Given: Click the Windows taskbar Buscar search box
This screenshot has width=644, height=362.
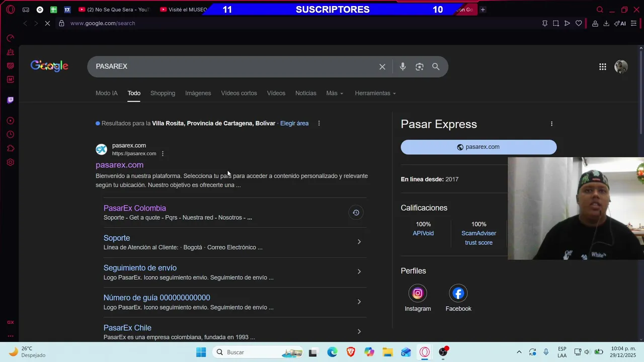Looking at the screenshot, I should [259, 352].
